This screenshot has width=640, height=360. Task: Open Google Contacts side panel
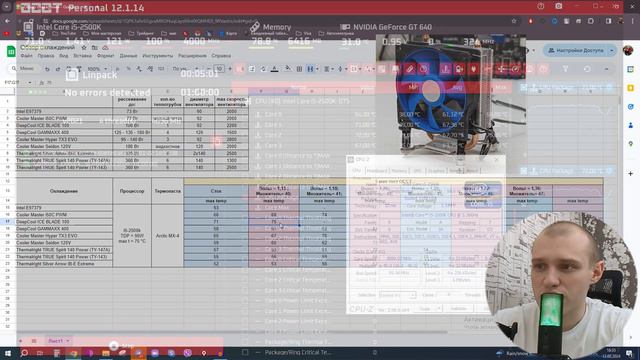tap(631, 125)
